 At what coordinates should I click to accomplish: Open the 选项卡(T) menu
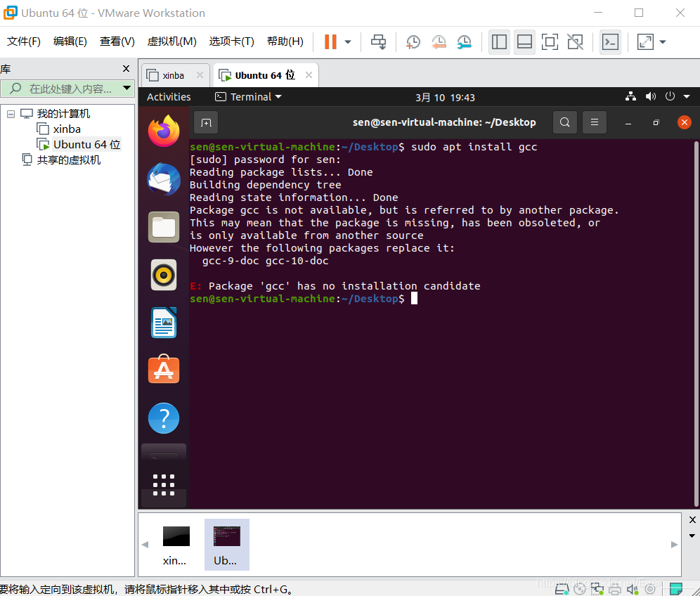point(231,41)
